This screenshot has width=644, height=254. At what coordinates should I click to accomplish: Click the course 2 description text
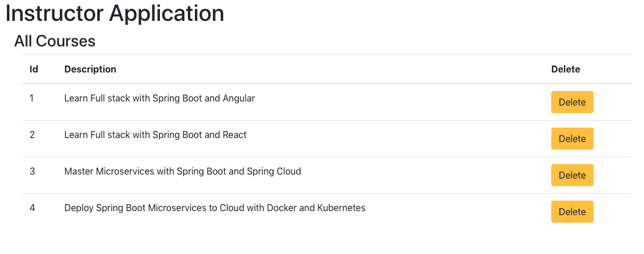coord(156,135)
